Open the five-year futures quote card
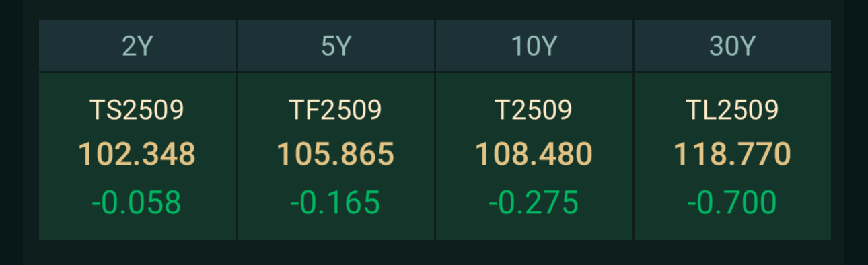The width and height of the screenshot is (868, 265). (336, 156)
